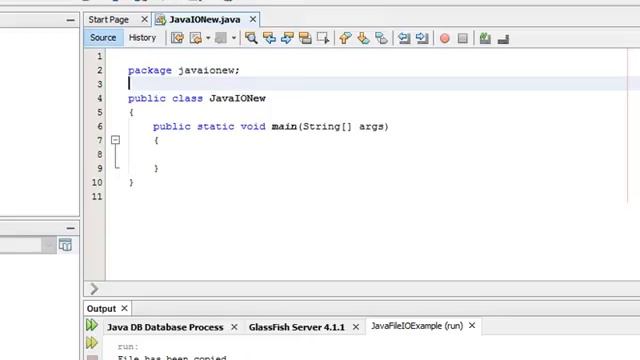
Task: Stop Macro Recording square icon
Action: tap(462, 38)
